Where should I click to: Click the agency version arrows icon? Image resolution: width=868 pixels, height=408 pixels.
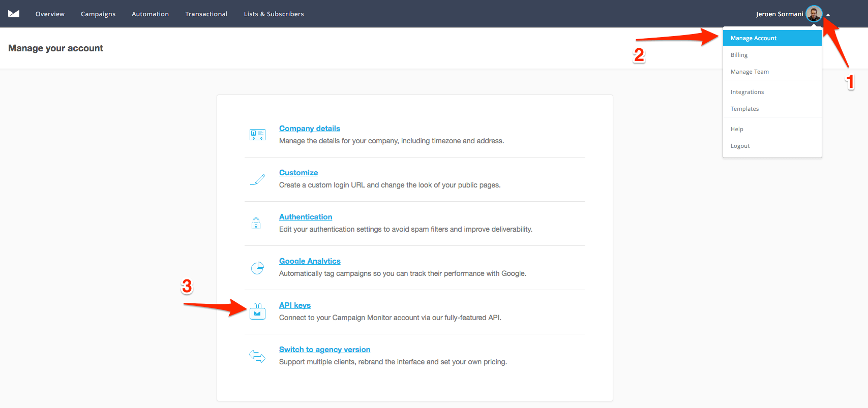[x=257, y=356]
